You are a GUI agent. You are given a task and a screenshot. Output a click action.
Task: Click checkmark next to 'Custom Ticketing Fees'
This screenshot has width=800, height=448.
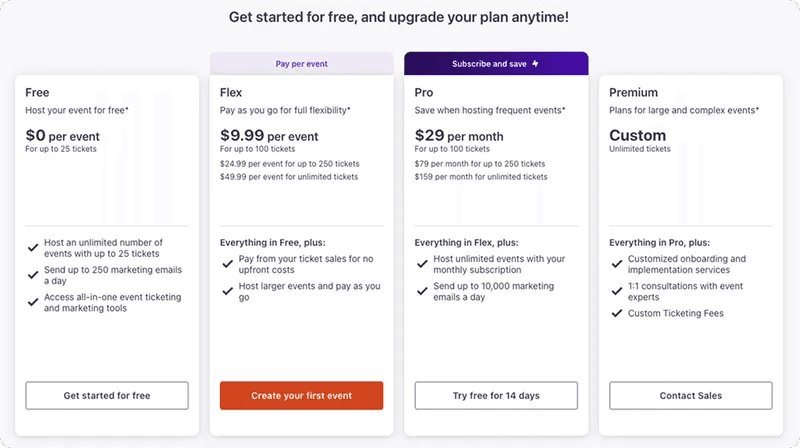617,314
